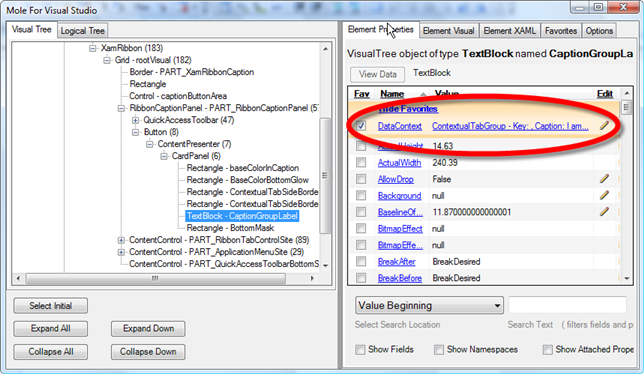Click the Select Initial button
Screen dimensions: 644x374
tap(51, 306)
